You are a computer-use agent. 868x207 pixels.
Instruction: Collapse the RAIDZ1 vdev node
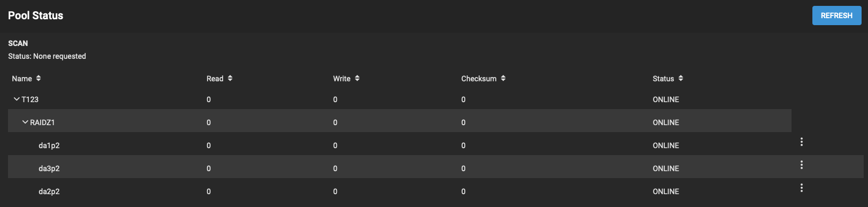[x=25, y=122]
